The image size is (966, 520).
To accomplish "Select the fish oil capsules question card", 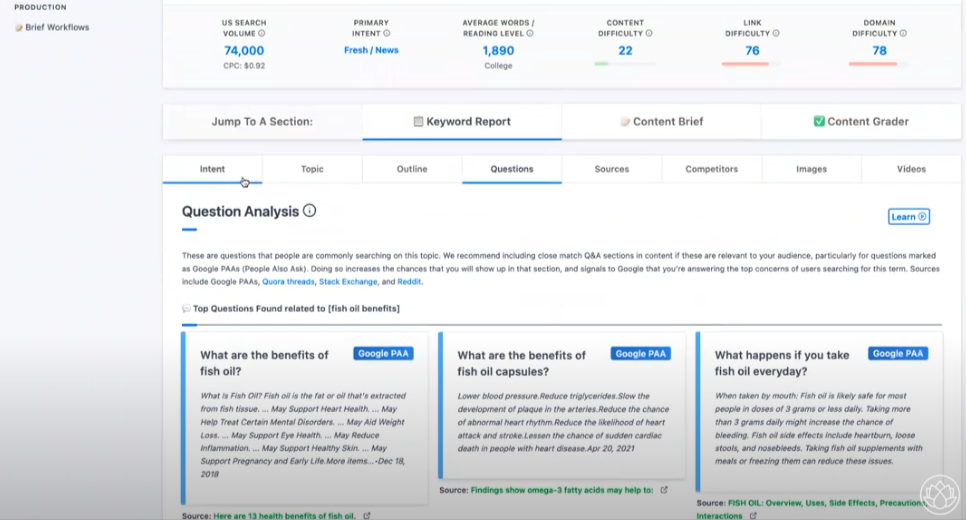I will pyautogui.click(x=562, y=405).
